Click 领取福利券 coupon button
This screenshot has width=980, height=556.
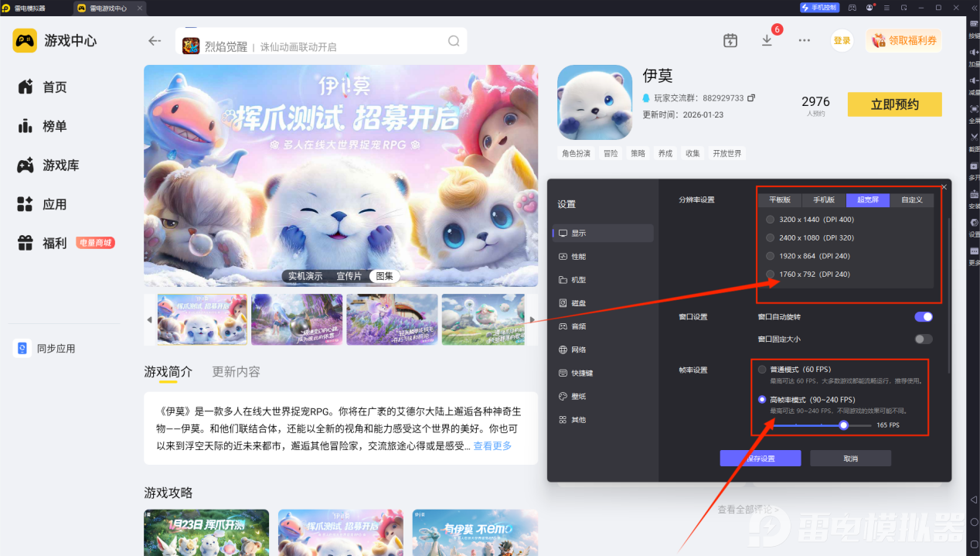point(903,41)
